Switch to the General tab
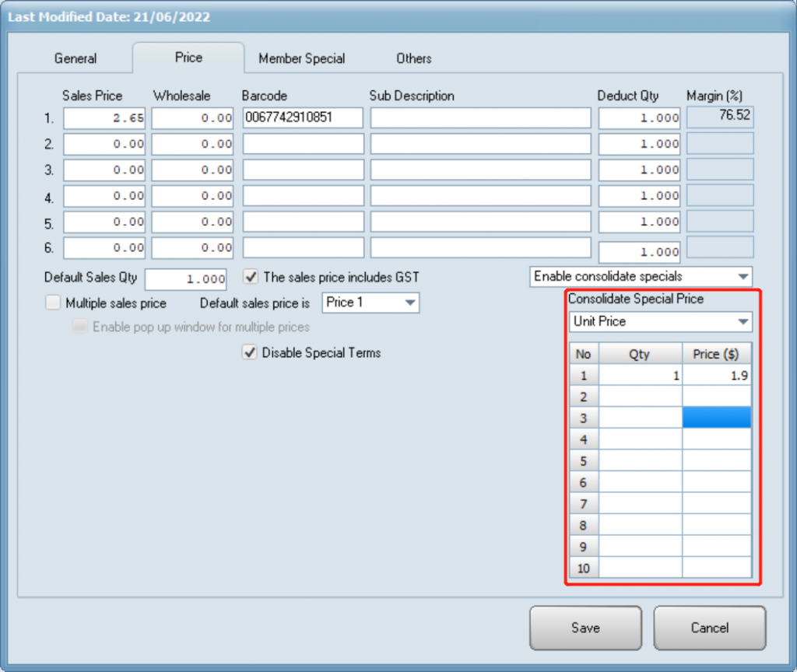The image size is (797, 672). point(75,58)
